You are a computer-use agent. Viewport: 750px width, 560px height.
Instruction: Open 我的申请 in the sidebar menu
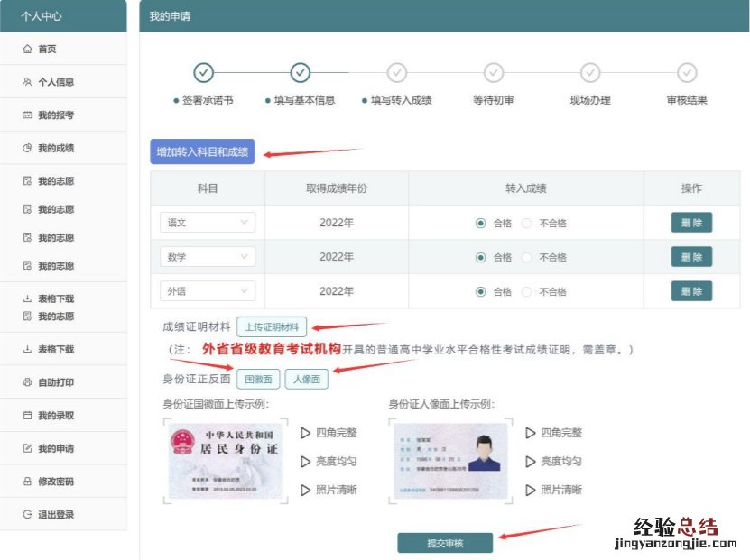point(56,449)
